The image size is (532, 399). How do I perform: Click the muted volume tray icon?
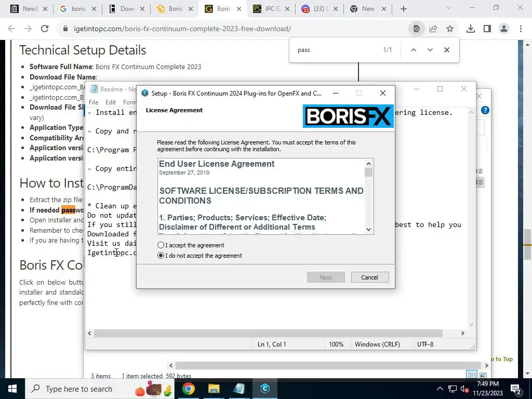click(464, 389)
